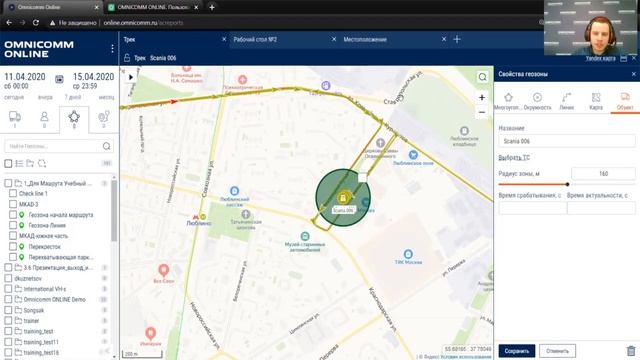Open the routes tab icon in the left panel
Screen dimensions: 640x360
[x=104, y=118]
